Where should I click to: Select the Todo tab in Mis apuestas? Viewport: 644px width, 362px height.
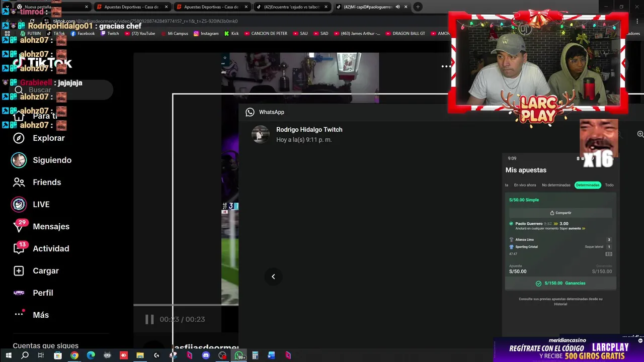click(x=609, y=185)
